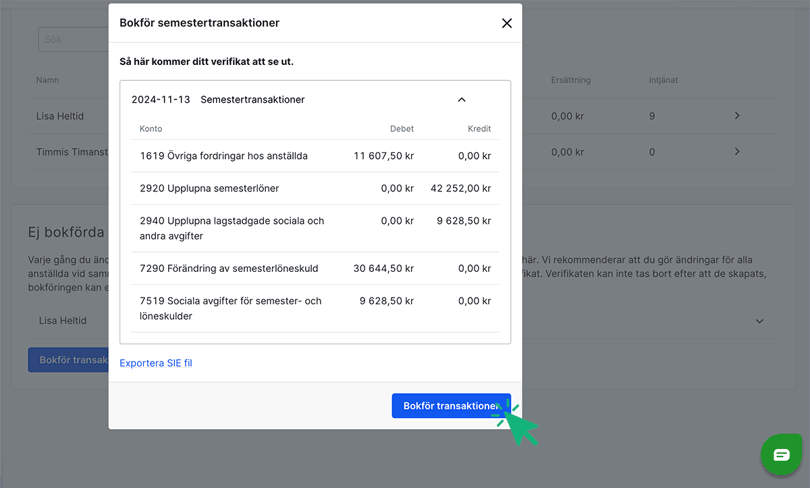Open the green chat support widget

tap(781, 454)
